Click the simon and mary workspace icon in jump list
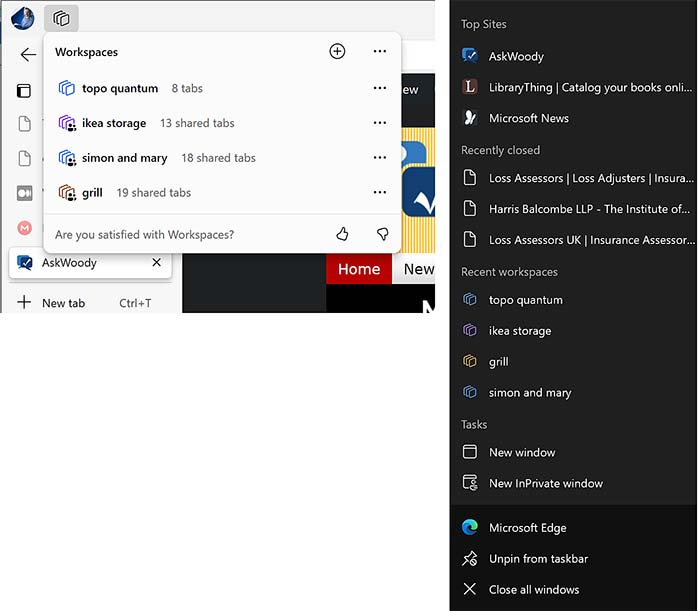This screenshot has width=698, height=611. coord(470,392)
